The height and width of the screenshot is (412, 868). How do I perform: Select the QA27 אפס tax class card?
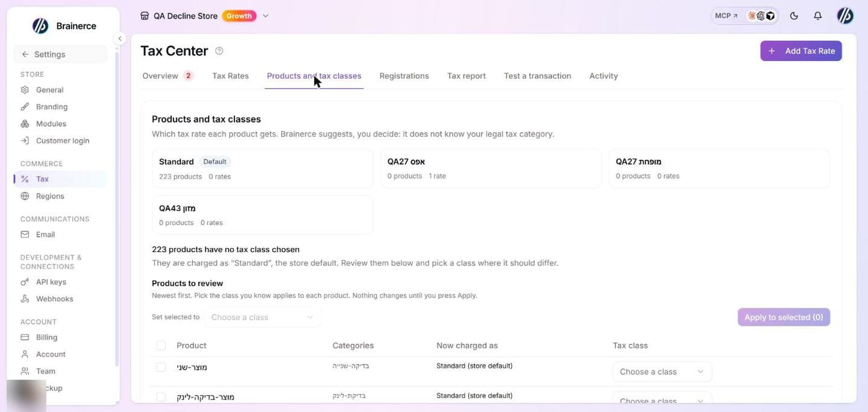[x=491, y=168]
